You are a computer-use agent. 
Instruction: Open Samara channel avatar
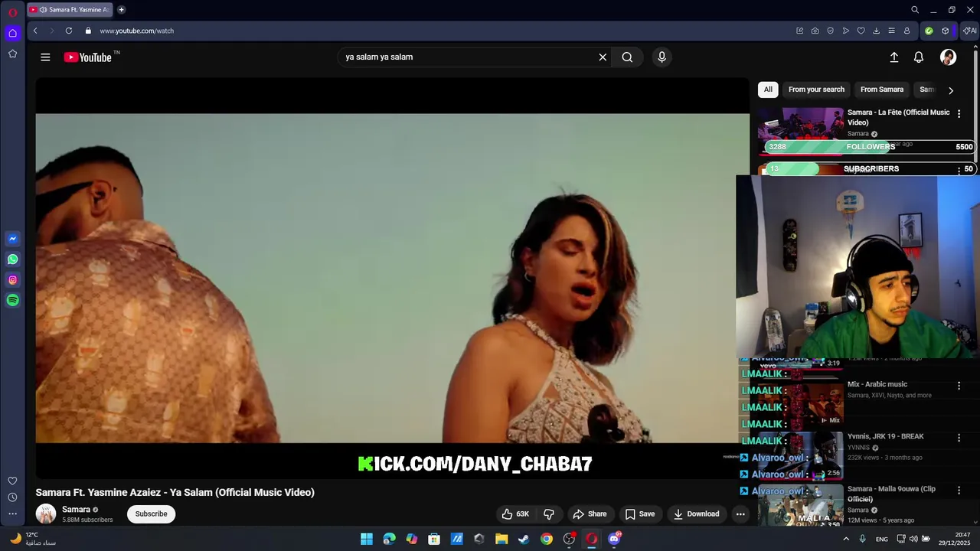point(46,514)
